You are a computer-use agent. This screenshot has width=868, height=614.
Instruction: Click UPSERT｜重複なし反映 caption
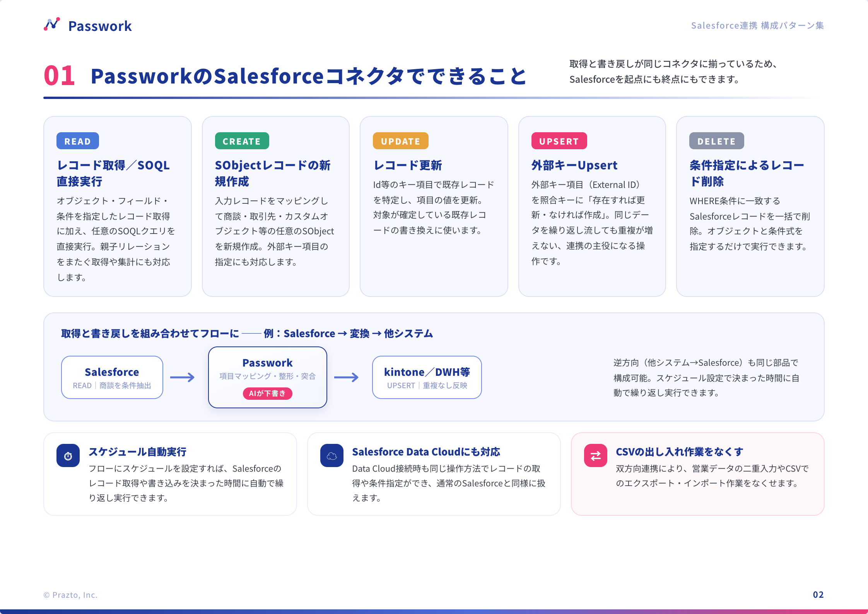coord(427,385)
